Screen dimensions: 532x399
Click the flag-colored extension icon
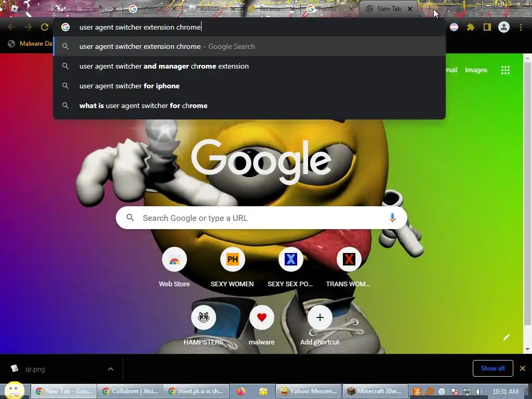454,27
